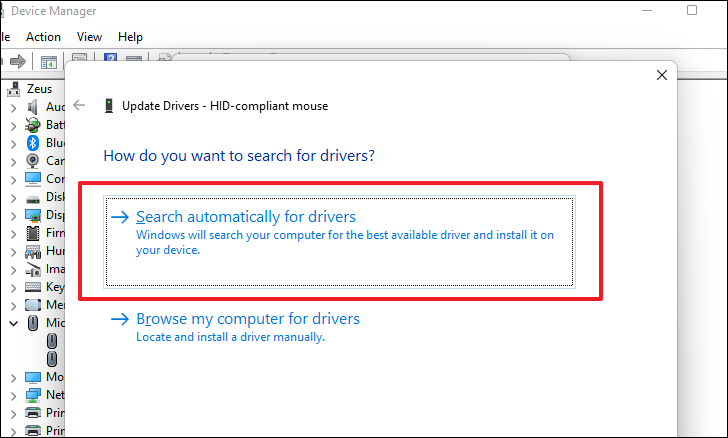This screenshot has height=438, width=728.
Task: Select the Key tree item label
Action: pyautogui.click(x=55, y=287)
